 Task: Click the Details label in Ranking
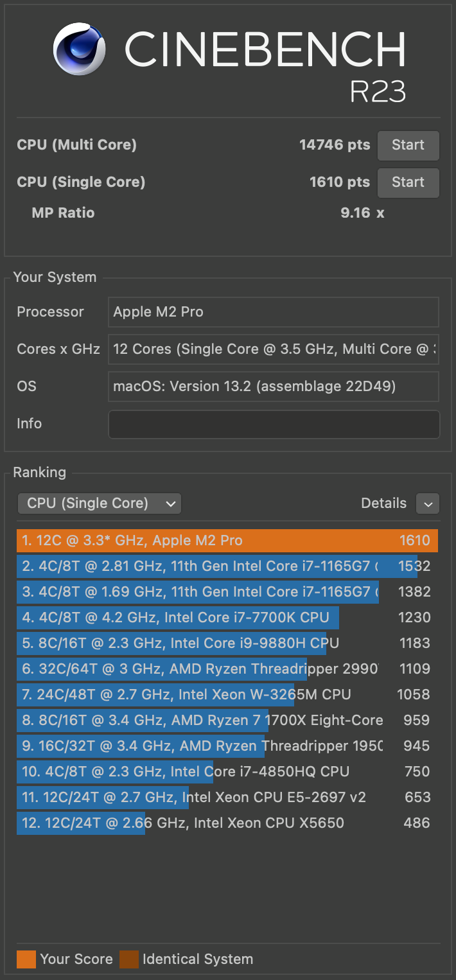[x=383, y=503]
